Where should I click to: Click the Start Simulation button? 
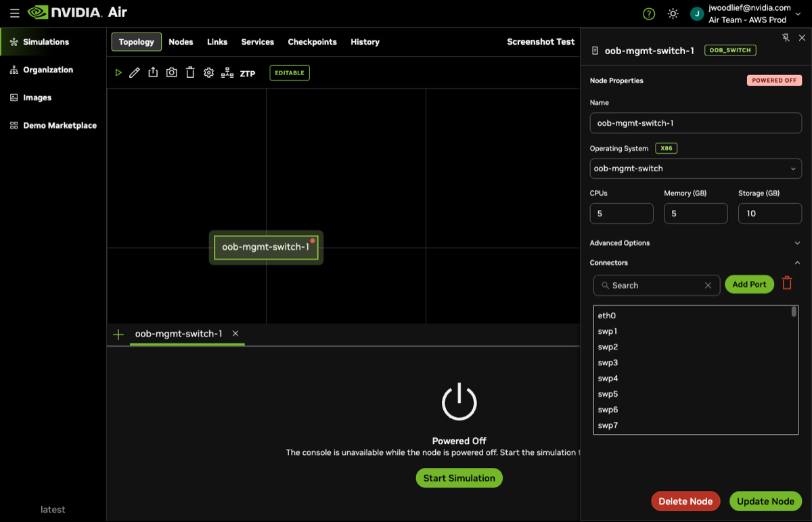(459, 478)
